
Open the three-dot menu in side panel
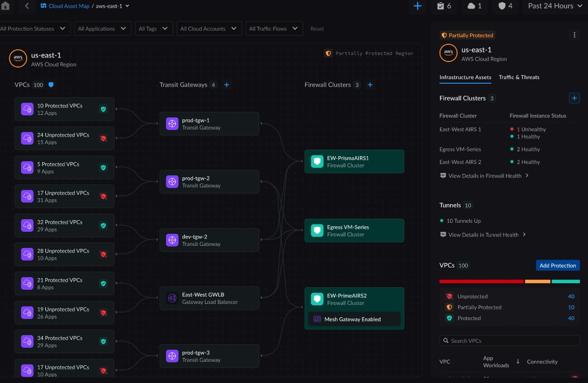click(x=574, y=35)
